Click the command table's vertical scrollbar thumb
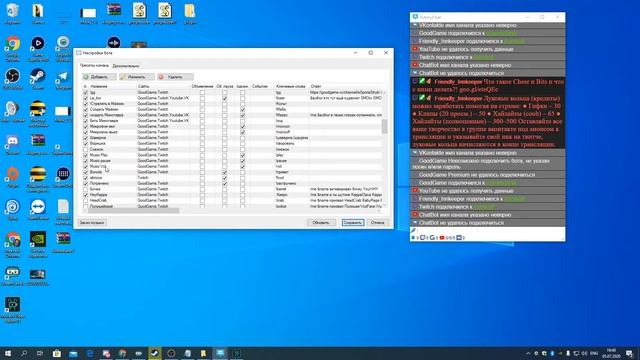The height and width of the screenshot is (360, 640). tap(384, 127)
